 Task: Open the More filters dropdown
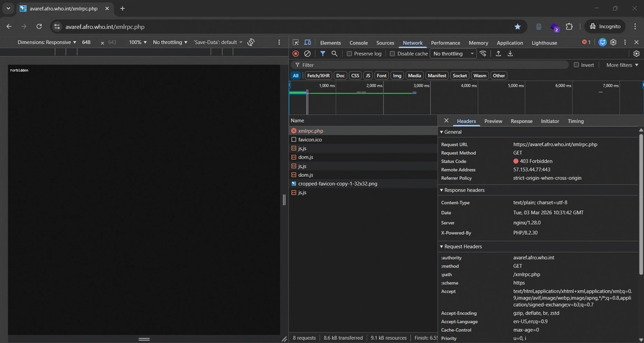622,65
